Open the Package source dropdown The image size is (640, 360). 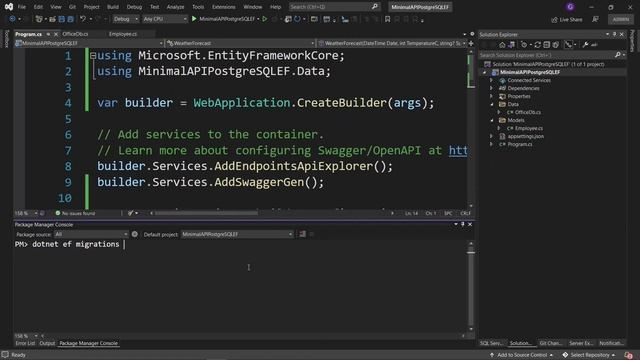click(91, 234)
